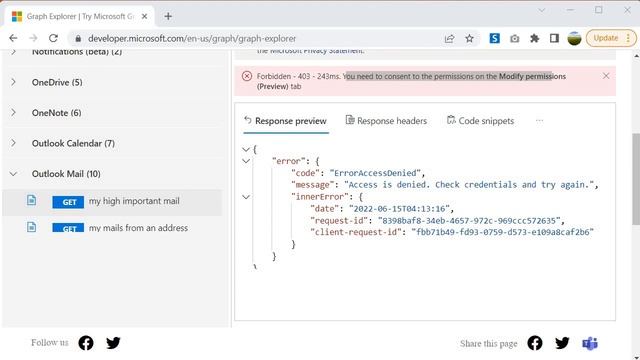Grab the page vertical scrollbar thumb
This screenshot has width=640, height=360.
coord(636,179)
